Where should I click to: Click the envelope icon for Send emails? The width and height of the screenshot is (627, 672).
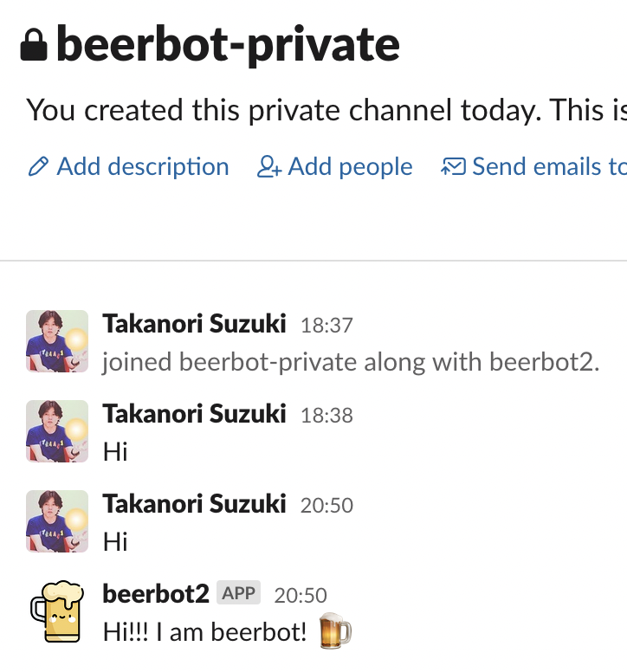tap(454, 167)
